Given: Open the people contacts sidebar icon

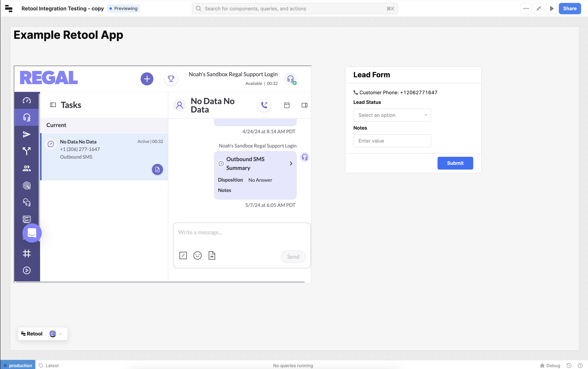Looking at the screenshot, I should pos(27,168).
